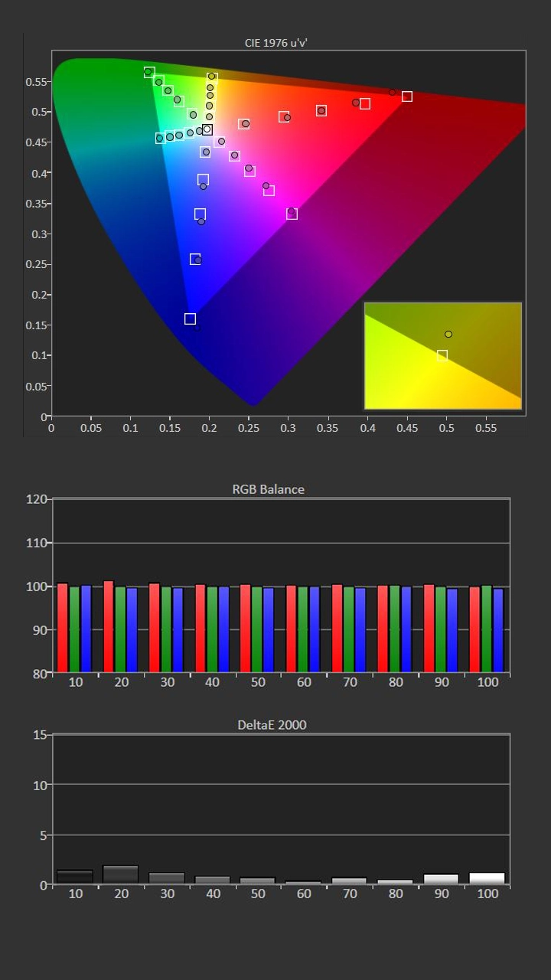551x980 pixels.
Task: Click the 15 label on DeltaE axis
Action: click(41, 735)
